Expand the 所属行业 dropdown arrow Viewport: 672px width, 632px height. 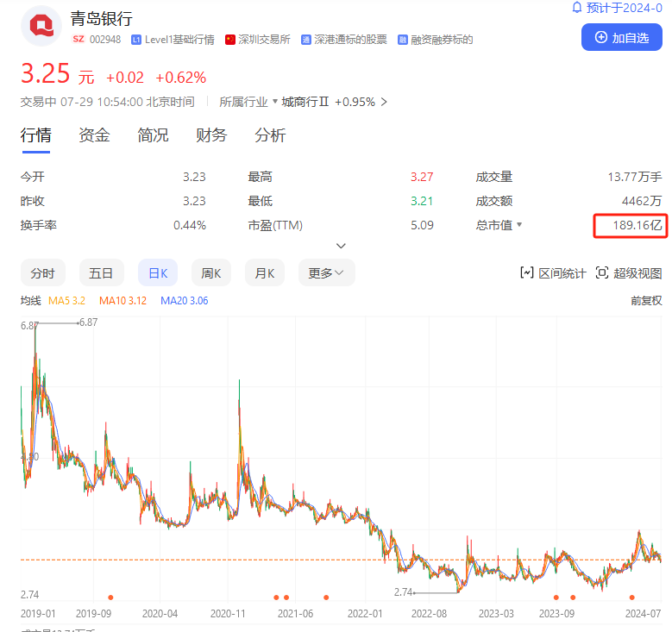click(x=275, y=102)
